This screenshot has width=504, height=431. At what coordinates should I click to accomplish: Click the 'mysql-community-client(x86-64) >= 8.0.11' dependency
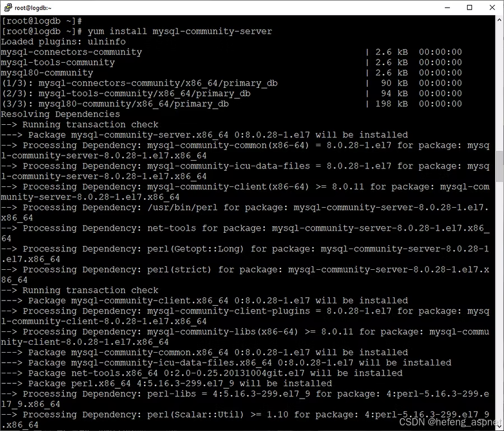[255, 186]
